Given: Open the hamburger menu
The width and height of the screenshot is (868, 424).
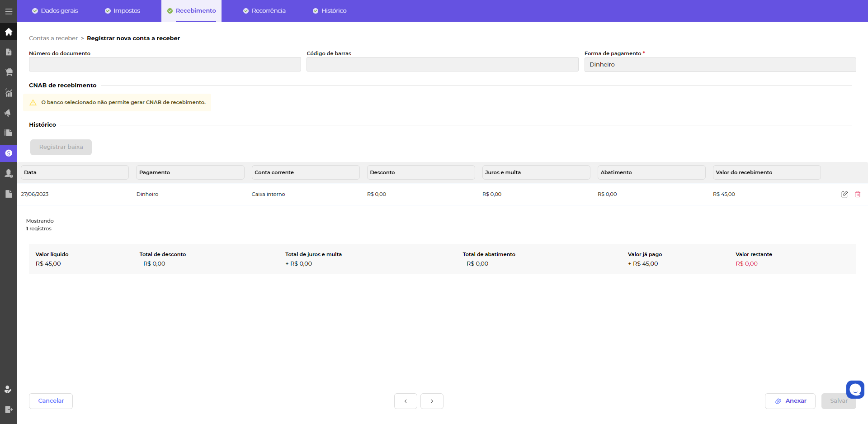Looking at the screenshot, I should pos(9,11).
